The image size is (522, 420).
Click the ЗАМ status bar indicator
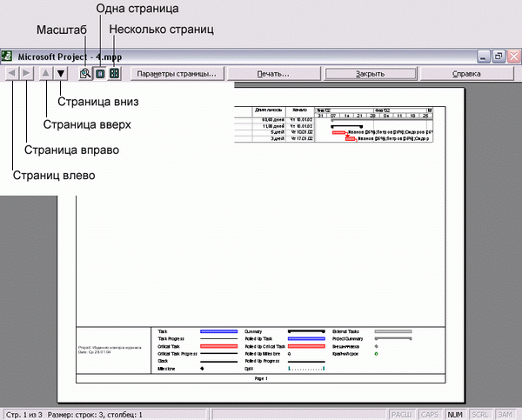(x=505, y=415)
